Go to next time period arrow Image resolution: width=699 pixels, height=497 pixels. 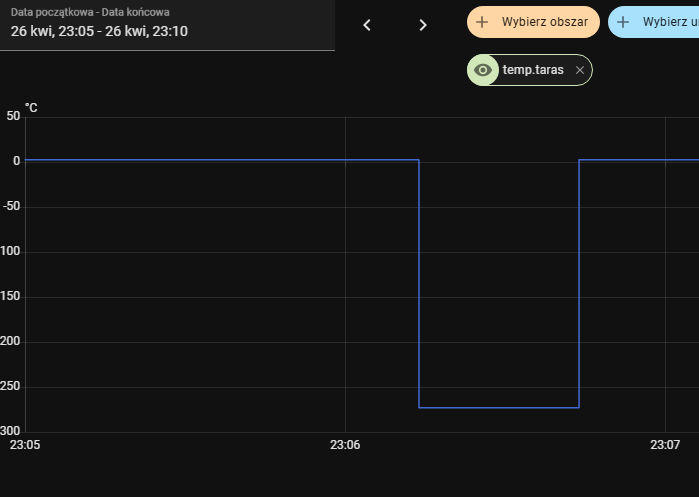click(423, 25)
